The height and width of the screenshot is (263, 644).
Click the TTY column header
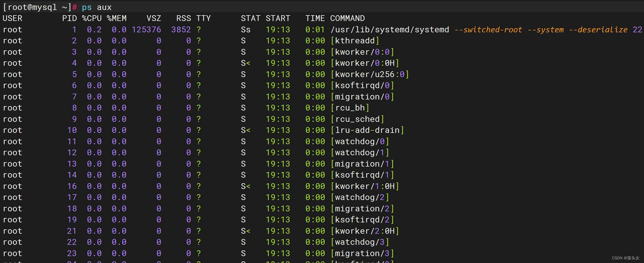[x=204, y=19]
